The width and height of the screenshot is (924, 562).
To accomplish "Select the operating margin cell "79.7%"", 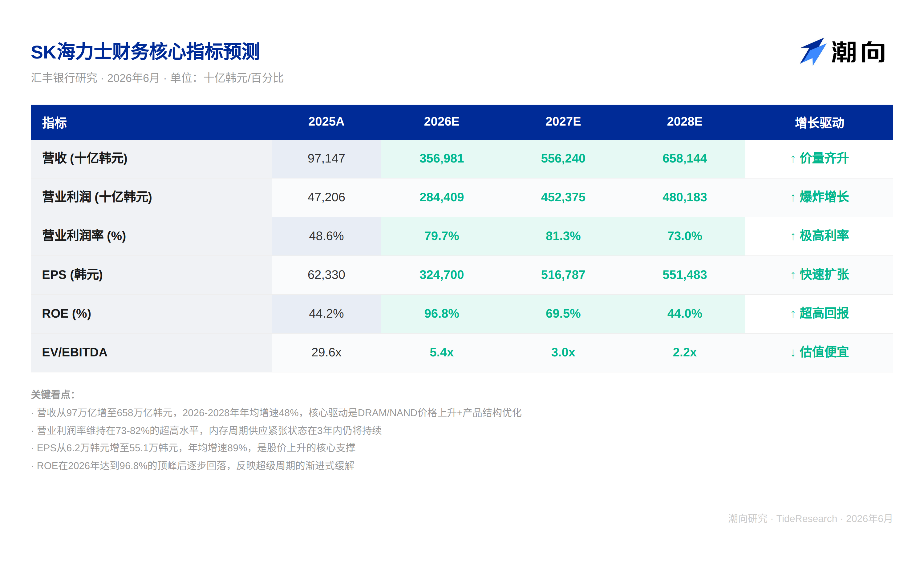I will pyautogui.click(x=441, y=236).
